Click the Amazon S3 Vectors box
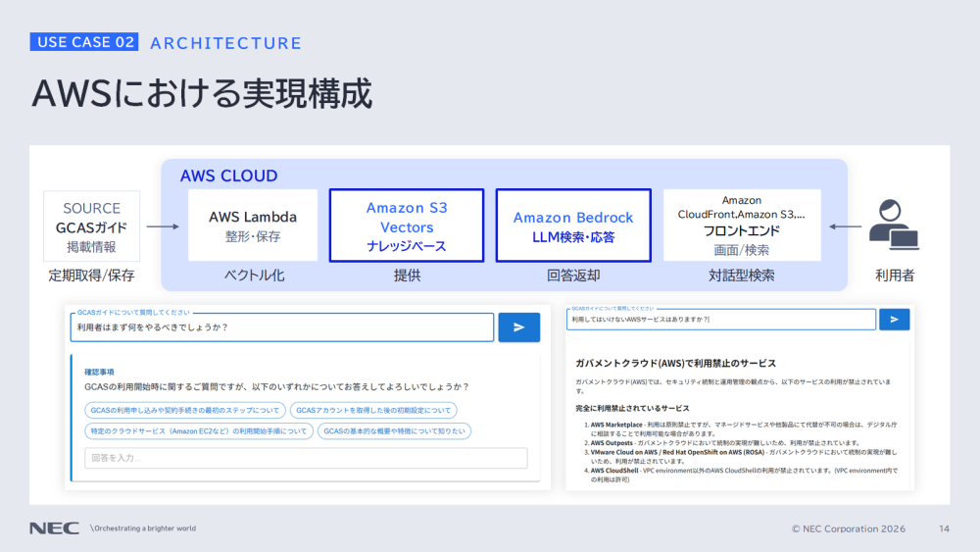 pos(407,226)
